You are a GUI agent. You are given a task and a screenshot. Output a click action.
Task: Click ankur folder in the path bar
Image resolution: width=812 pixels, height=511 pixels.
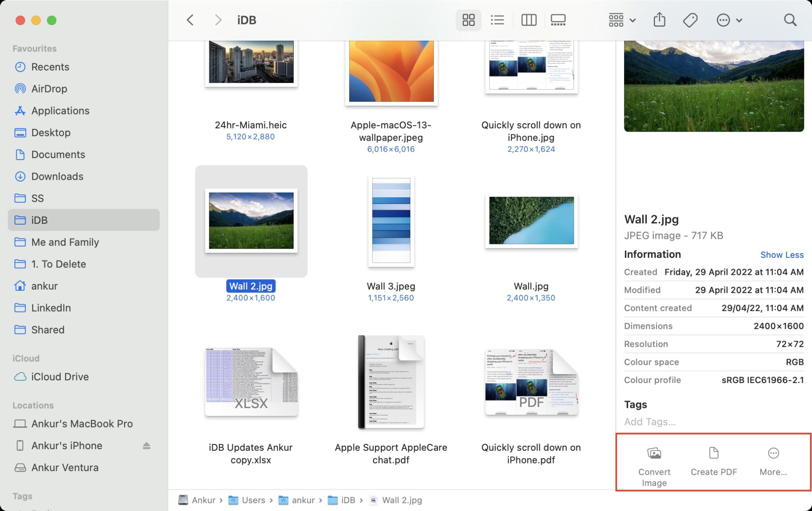(297, 500)
